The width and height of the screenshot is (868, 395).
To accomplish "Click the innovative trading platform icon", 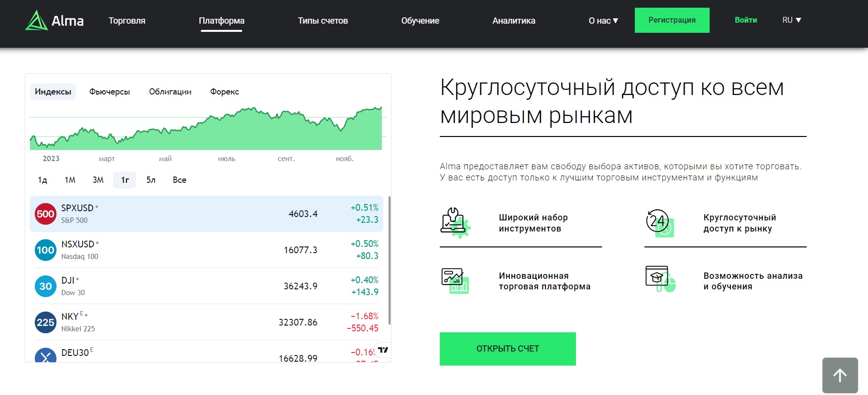I will (455, 281).
